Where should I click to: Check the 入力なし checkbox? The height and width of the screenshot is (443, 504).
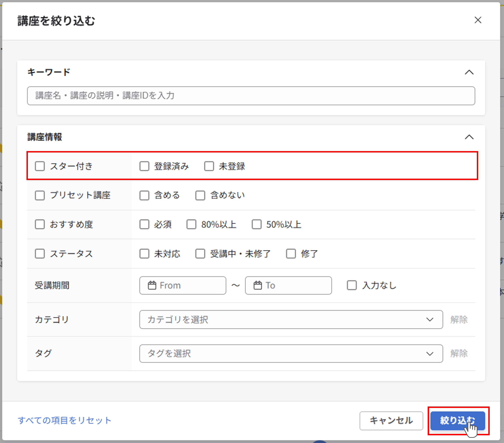pyautogui.click(x=352, y=285)
